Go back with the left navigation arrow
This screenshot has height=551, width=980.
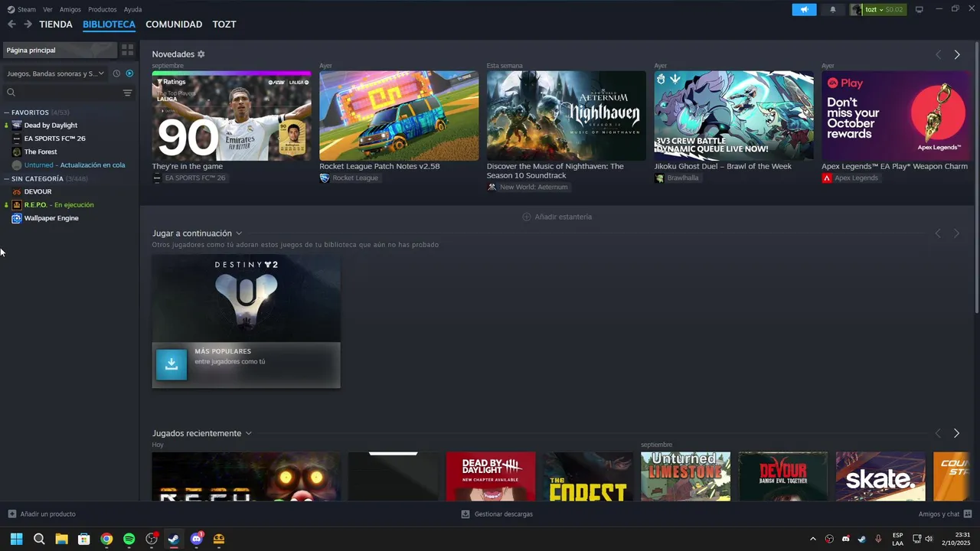(x=11, y=24)
